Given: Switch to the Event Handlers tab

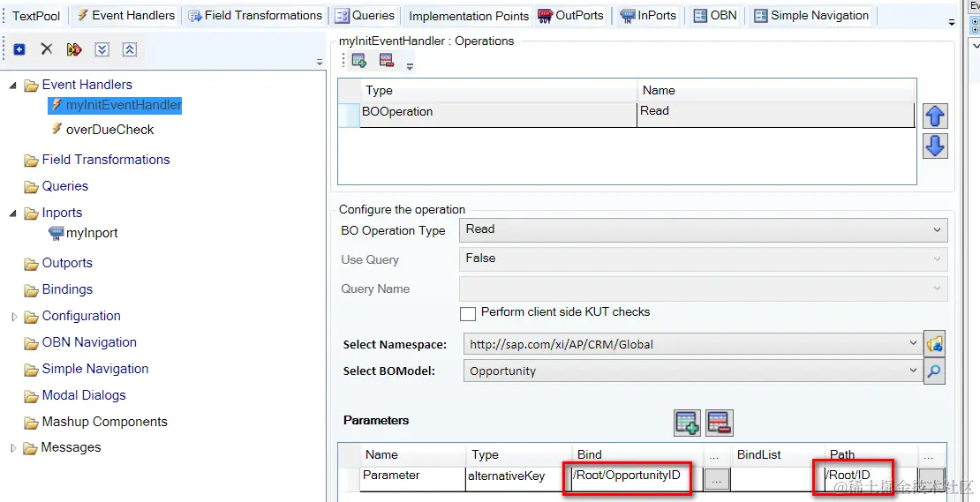Looking at the screenshot, I should 125,16.
